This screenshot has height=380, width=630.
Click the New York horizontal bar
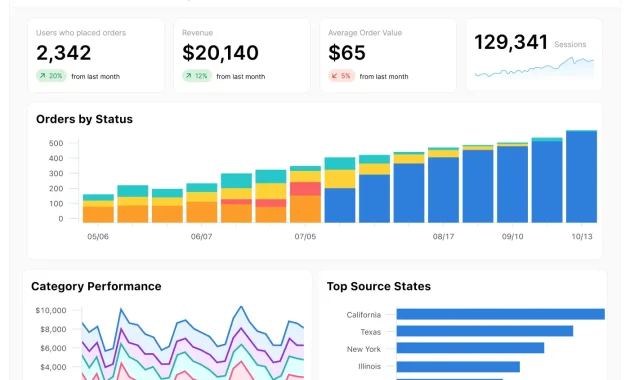coord(470,348)
